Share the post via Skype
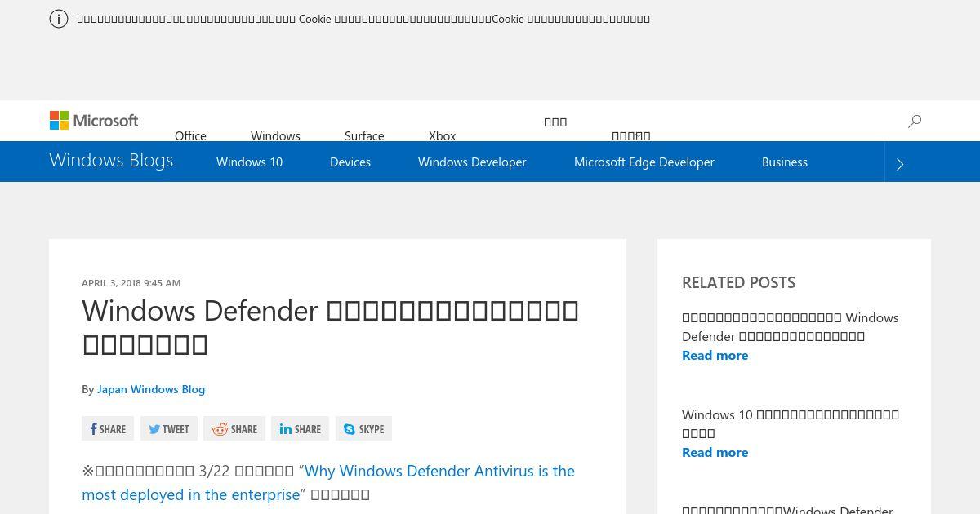Viewport: 980px width, 514px height. tap(363, 429)
